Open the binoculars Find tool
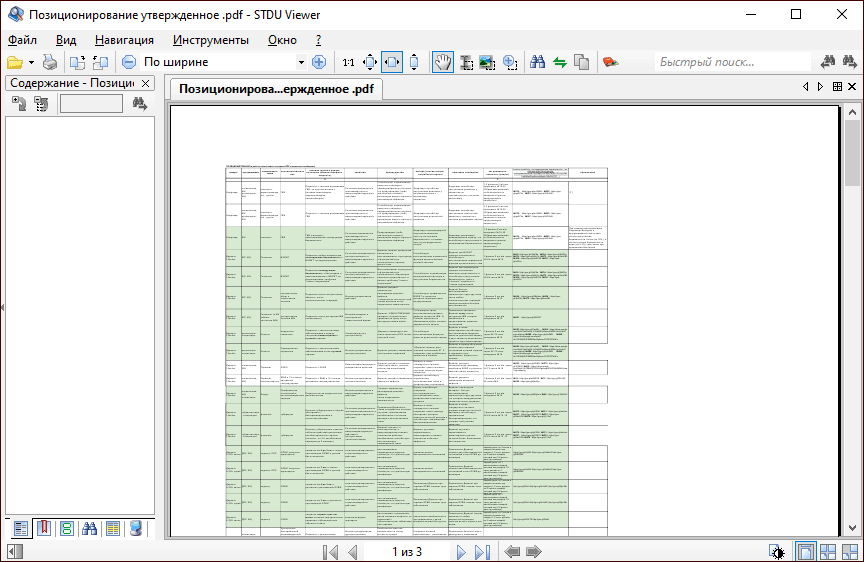The image size is (864, 562). [537, 62]
